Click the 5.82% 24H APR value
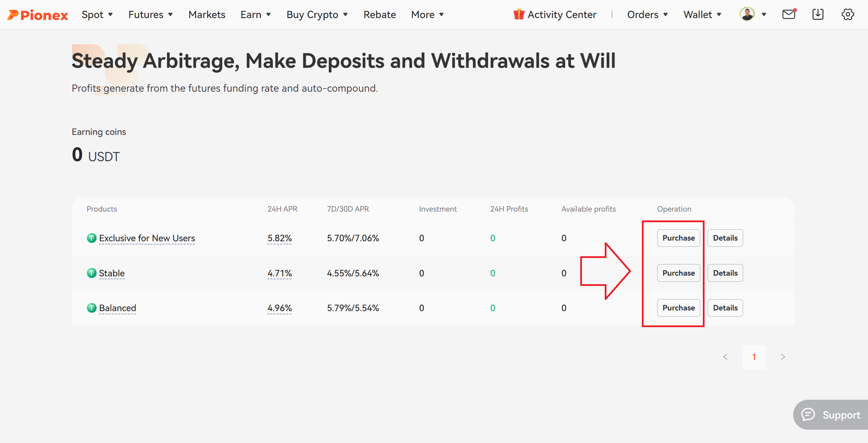 click(x=280, y=238)
